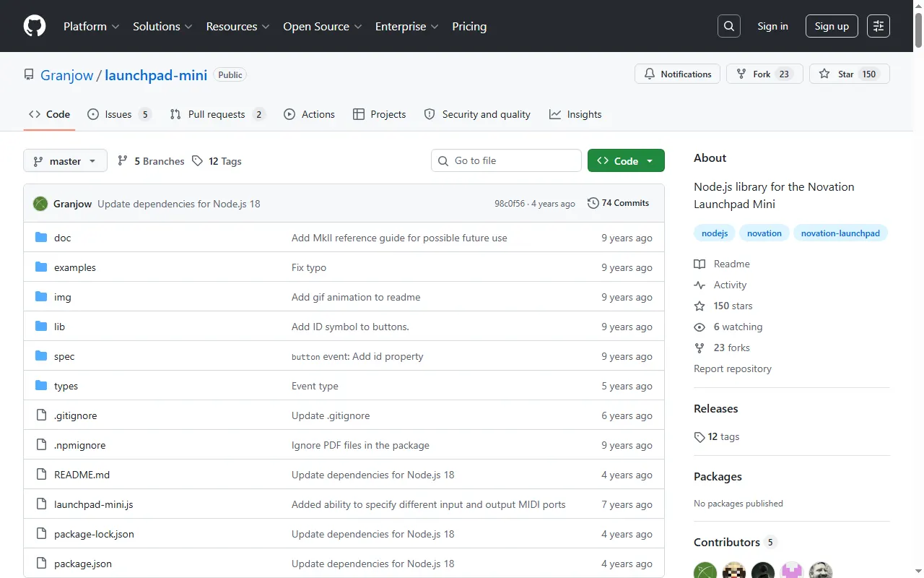Click the Sign up button
This screenshot has width=924, height=578.
coord(832,26)
